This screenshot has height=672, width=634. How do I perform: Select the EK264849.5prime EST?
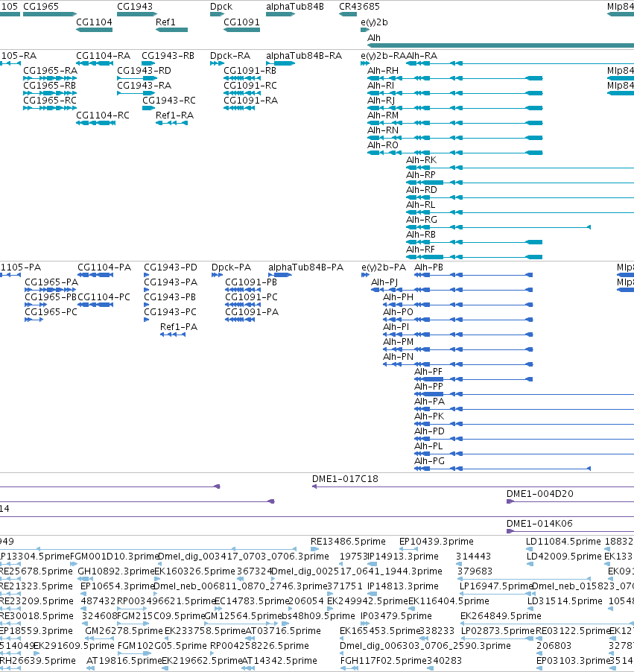[x=547, y=624]
